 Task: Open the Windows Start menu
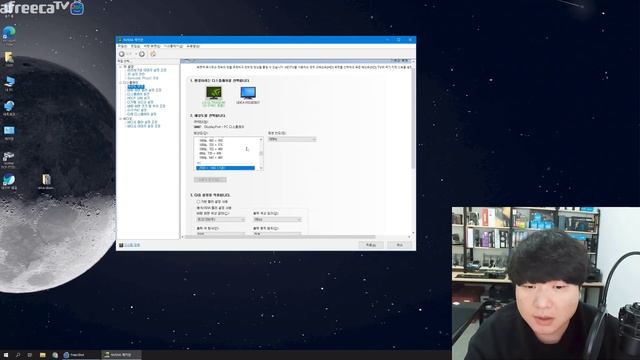(6, 355)
